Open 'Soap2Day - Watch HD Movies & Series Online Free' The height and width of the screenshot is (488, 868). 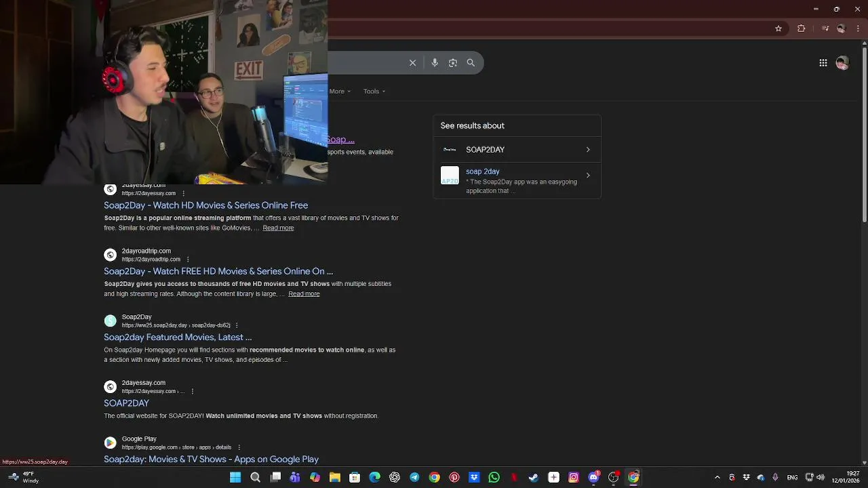point(205,205)
